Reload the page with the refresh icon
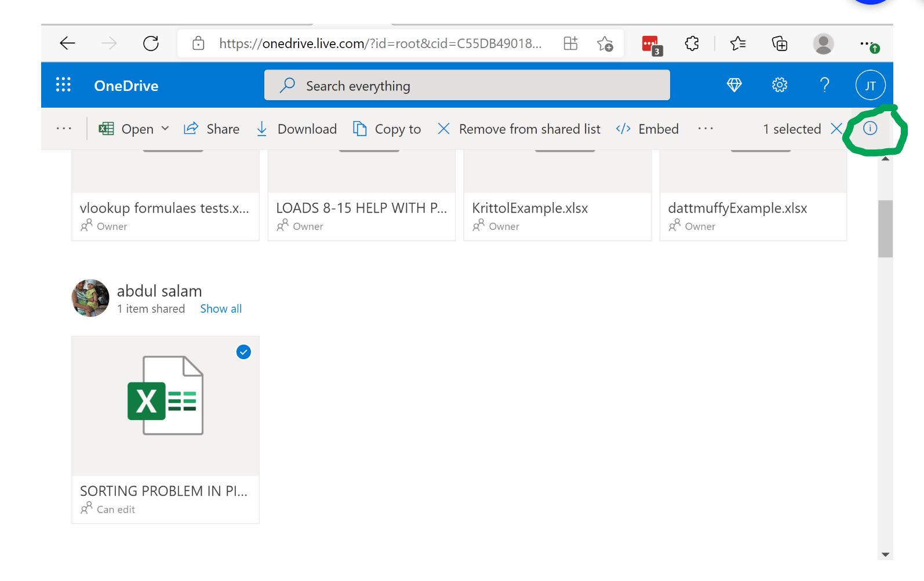The image size is (924, 581). point(151,43)
